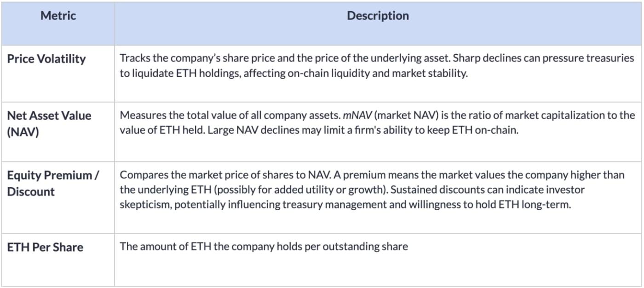The height and width of the screenshot is (288, 644).
Task: Click the Description column header
Action: [x=378, y=16]
